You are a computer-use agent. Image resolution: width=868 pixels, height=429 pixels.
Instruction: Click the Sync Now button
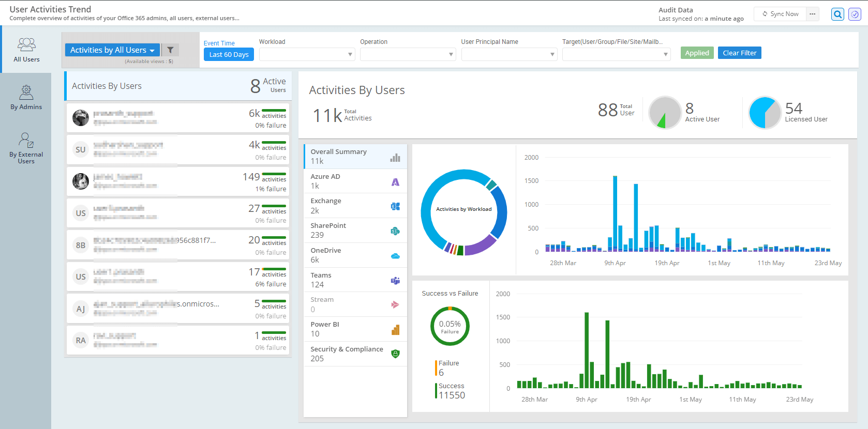780,14
